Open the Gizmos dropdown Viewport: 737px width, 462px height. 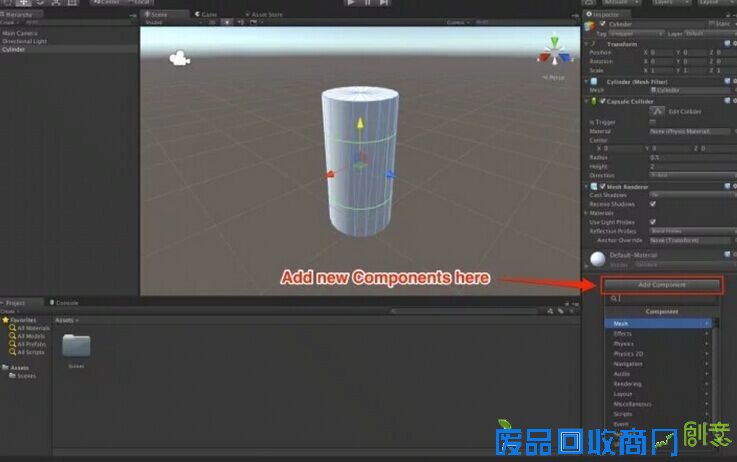click(458, 22)
